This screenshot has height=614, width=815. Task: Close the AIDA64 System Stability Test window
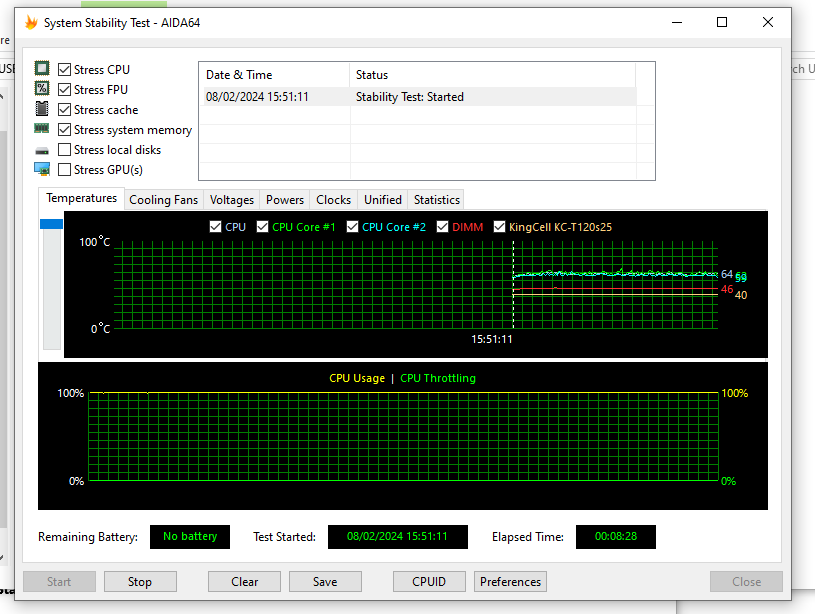pos(768,22)
